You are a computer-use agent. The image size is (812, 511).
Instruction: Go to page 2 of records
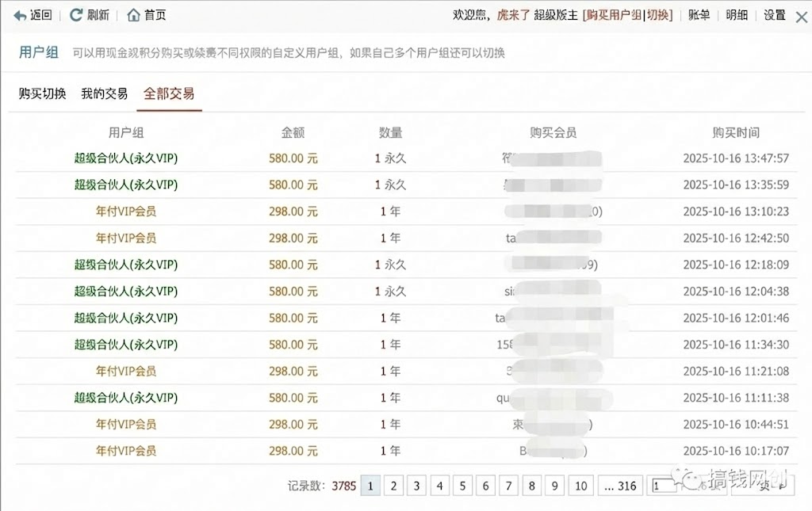pyautogui.click(x=393, y=486)
